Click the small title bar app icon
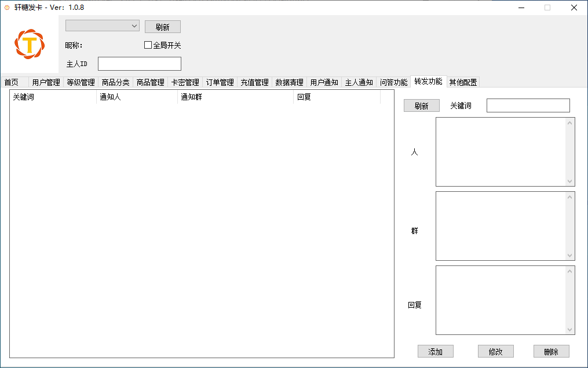Viewport: 588px width, 368px height. [x=7, y=8]
